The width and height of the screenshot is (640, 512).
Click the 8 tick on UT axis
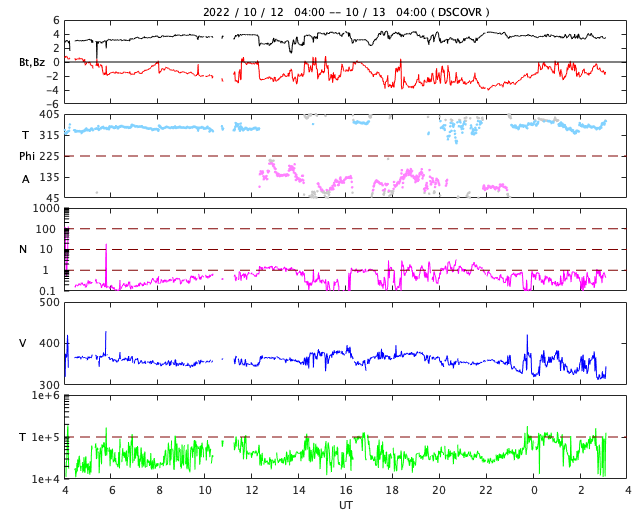pos(159,490)
